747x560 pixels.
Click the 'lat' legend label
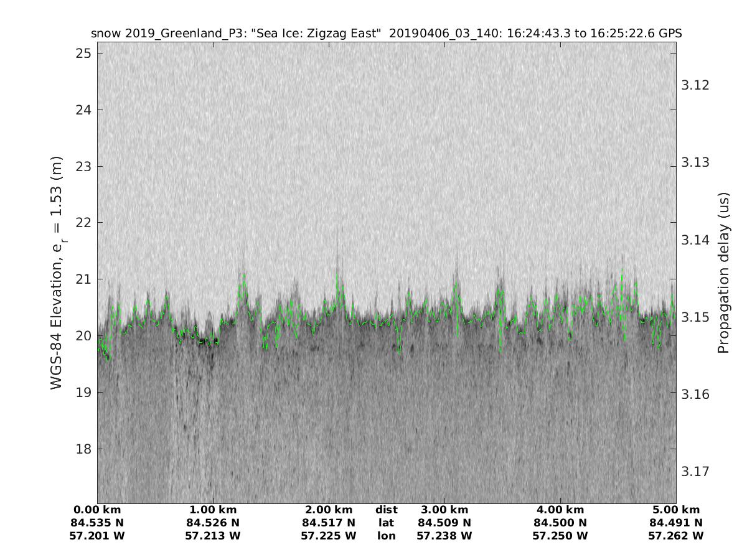click(386, 523)
